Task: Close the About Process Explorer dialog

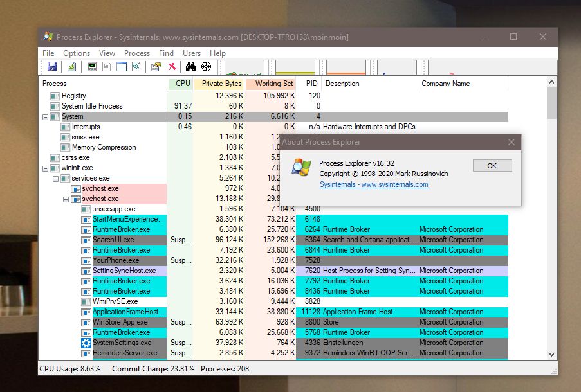Action: click(512, 142)
